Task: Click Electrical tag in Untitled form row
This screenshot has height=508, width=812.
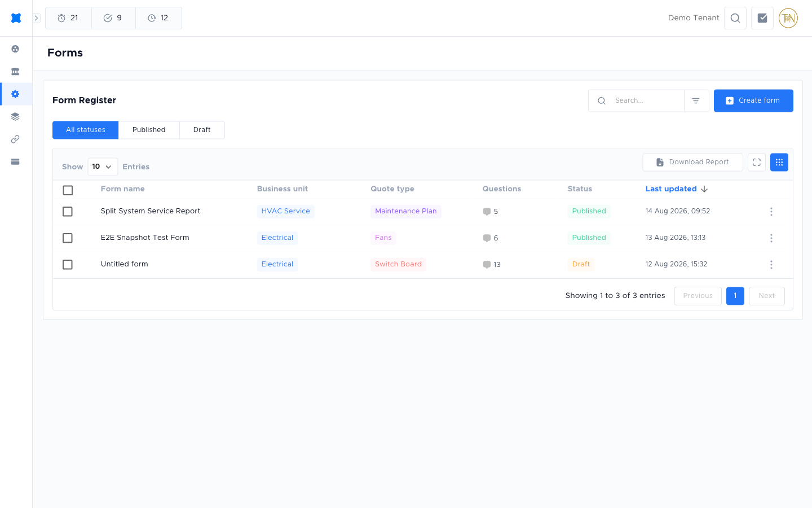Action: 277,264
